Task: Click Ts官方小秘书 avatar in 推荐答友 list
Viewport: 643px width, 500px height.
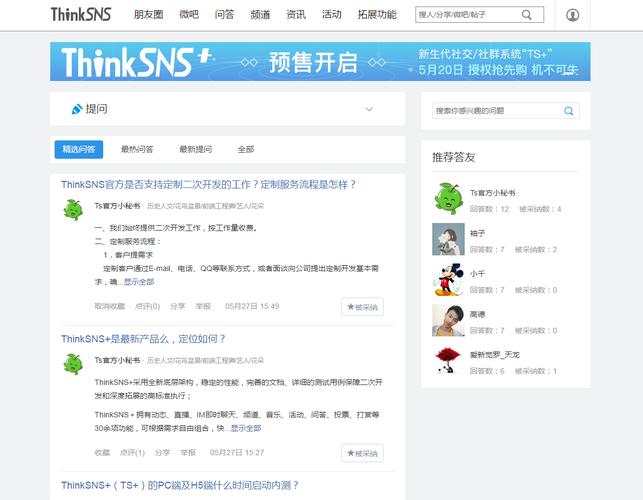Action: [448, 199]
